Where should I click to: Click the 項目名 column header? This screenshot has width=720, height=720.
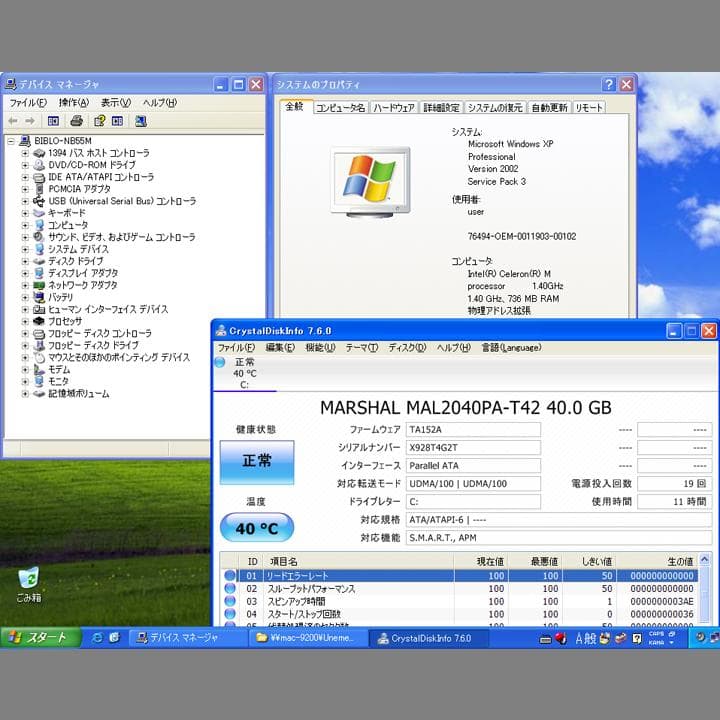tap(359, 561)
